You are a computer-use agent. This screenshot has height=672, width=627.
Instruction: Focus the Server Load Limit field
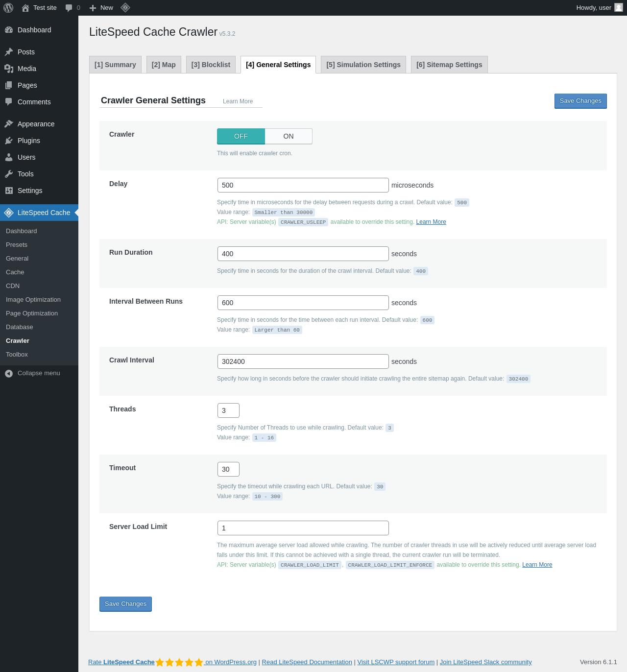(x=303, y=528)
